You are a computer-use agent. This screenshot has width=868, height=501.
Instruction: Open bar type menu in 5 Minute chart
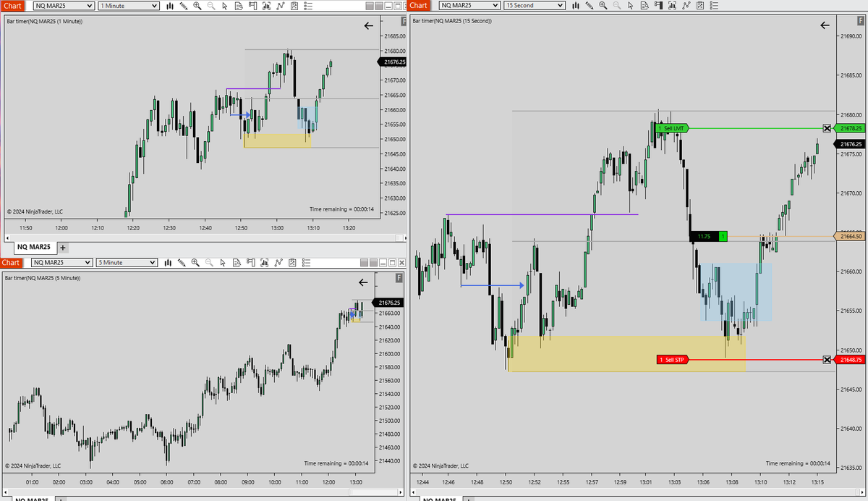point(168,262)
